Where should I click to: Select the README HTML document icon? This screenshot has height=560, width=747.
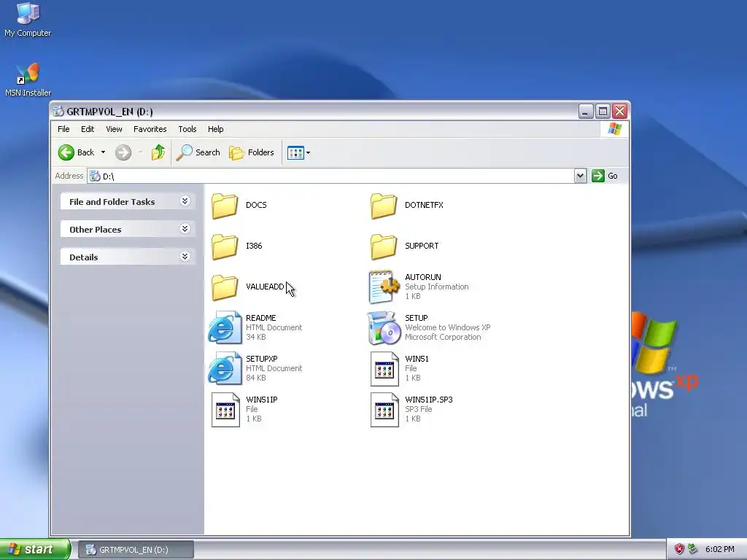click(x=225, y=327)
